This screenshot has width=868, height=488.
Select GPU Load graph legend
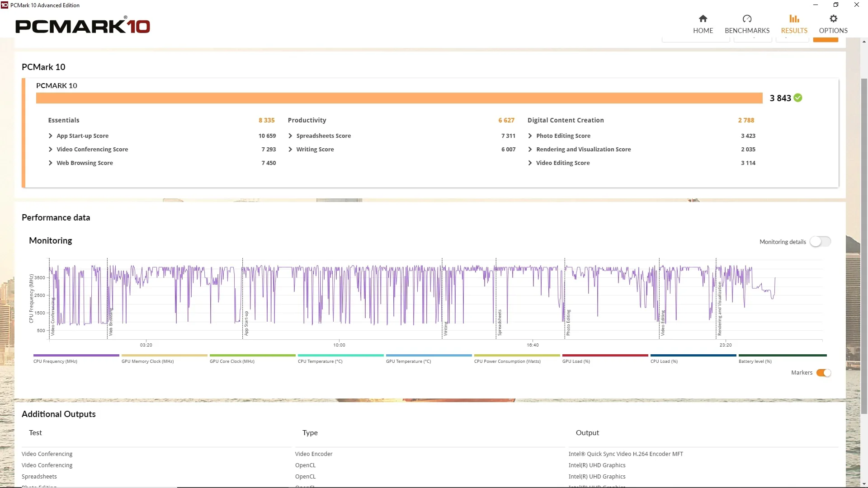(x=605, y=359)
